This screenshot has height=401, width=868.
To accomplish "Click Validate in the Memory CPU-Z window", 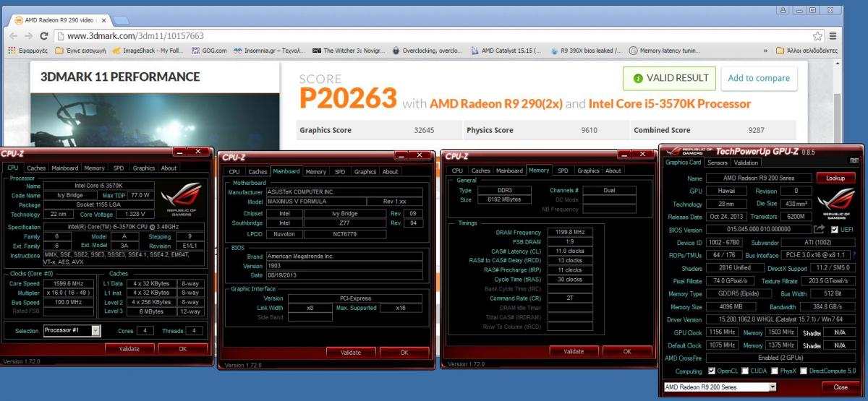I will click(574, 351).
